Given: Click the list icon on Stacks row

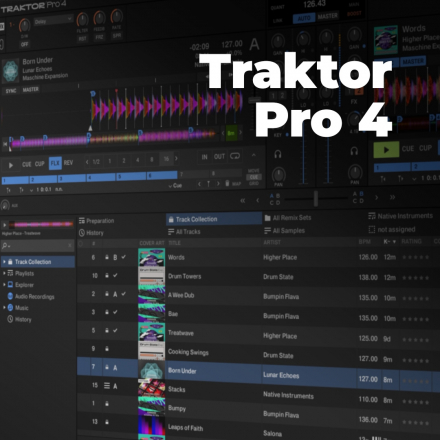Looking at the screenshot, I should coord(107,386).
